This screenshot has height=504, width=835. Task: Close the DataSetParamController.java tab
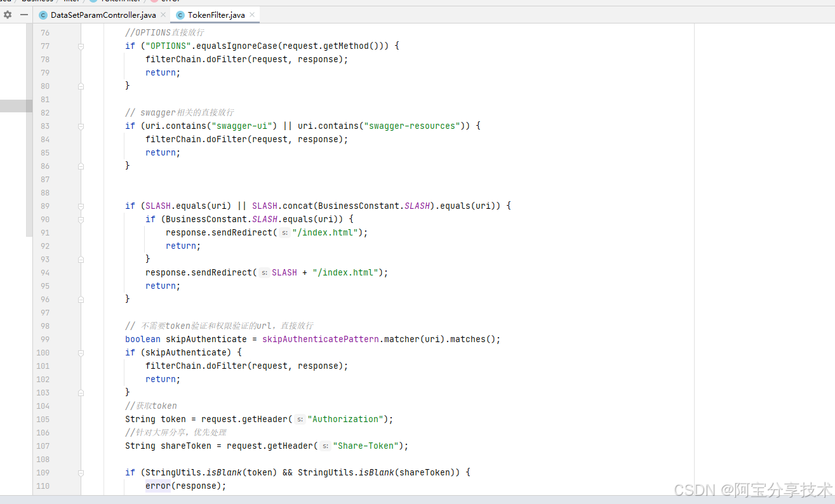pos(163,15)
